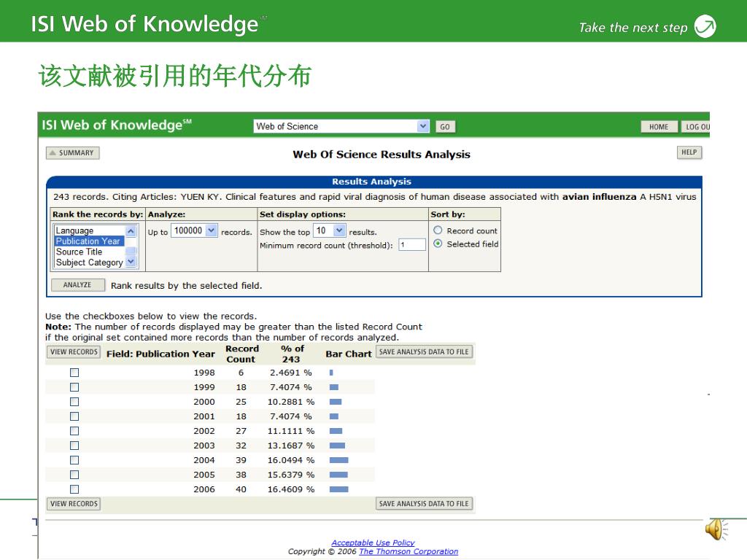Image resolution: width=747 pixels, height=560 pixels.
Task: Click the record count 38 cell
Action: (241, 475)
